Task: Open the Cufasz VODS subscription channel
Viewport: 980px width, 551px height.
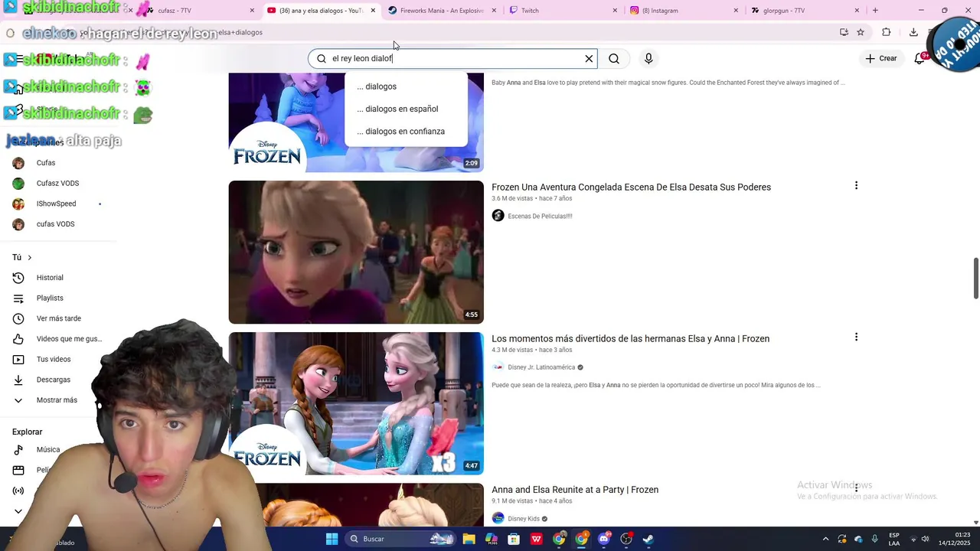Action: point(57,183)
